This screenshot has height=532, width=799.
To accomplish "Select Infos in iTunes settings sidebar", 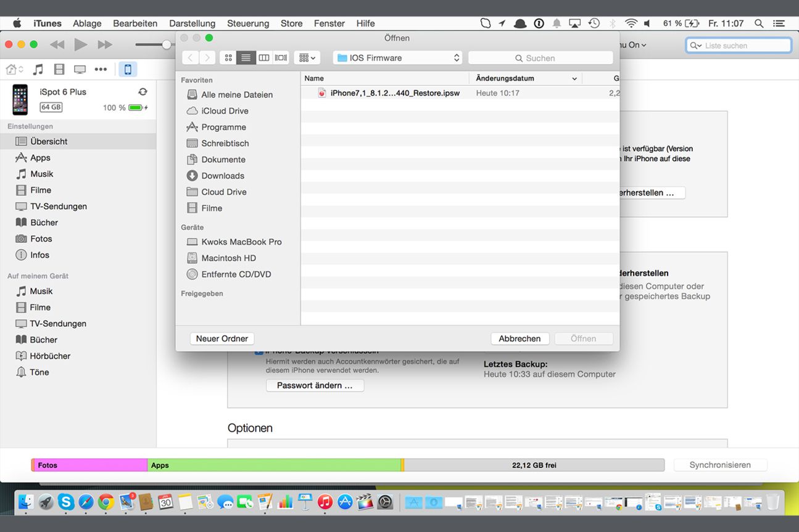I will click(x=78, y=255).
